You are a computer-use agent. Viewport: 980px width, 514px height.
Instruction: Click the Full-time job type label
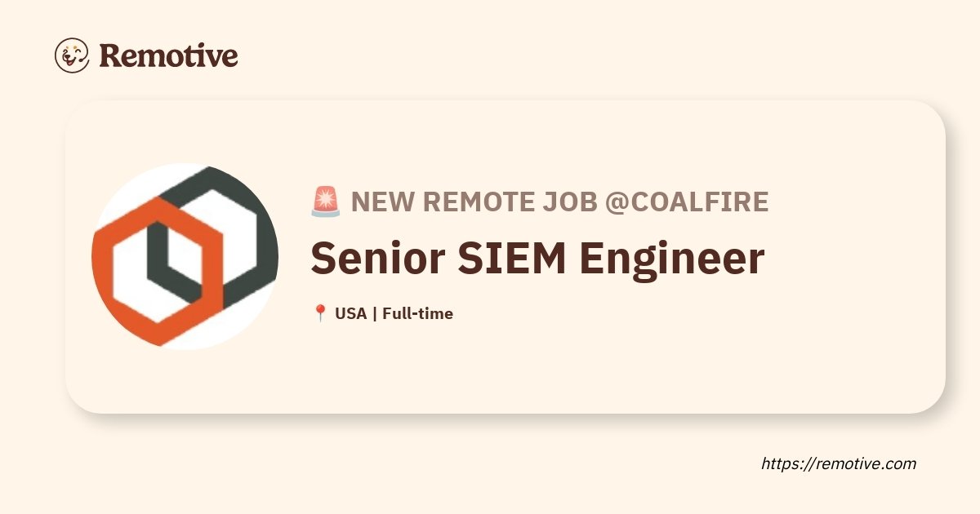click(417, 313)
